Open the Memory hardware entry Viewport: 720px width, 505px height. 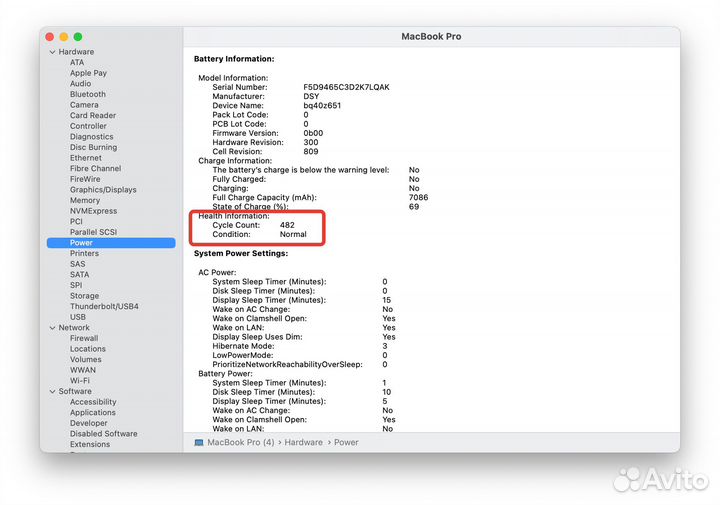click(84, 200)
